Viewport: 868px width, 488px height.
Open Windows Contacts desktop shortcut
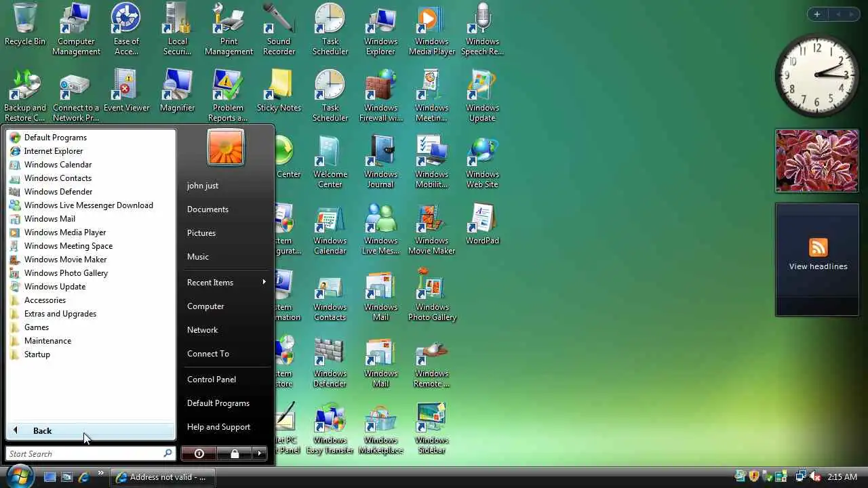pyautogui.click(x=330, y=295)
